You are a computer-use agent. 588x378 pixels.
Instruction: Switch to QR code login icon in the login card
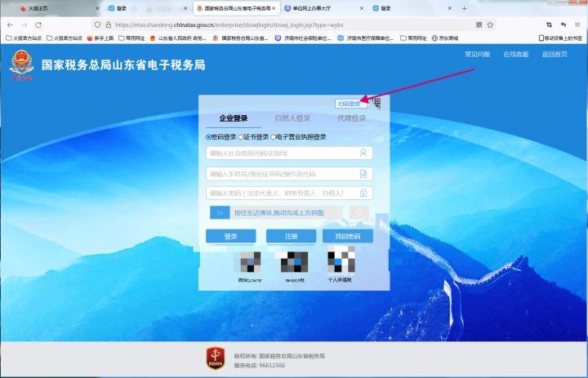[376, 103]
